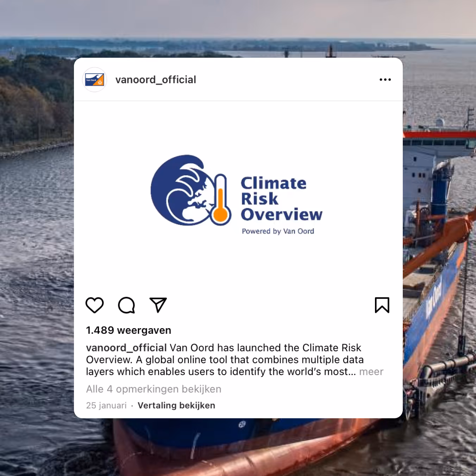Click 'Vertaling bekijken' to see translation
Screen dimensions: 476x476
point(176,405)
